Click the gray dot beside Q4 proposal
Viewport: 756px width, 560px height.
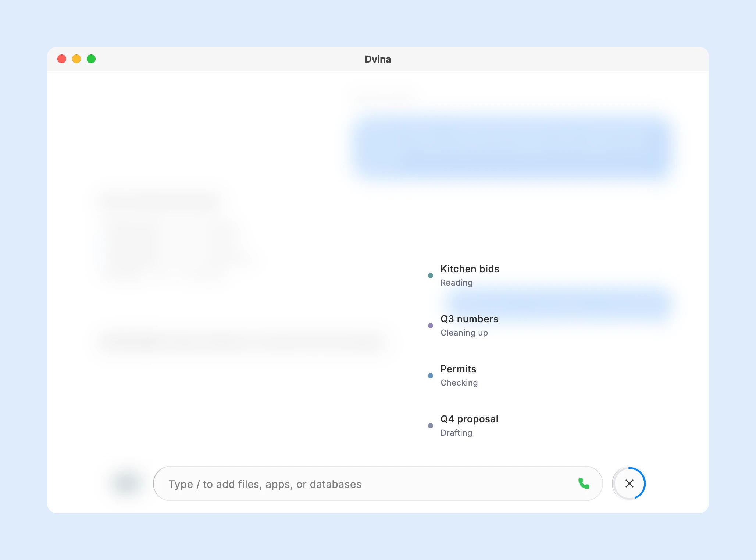[x=431, y=426]
